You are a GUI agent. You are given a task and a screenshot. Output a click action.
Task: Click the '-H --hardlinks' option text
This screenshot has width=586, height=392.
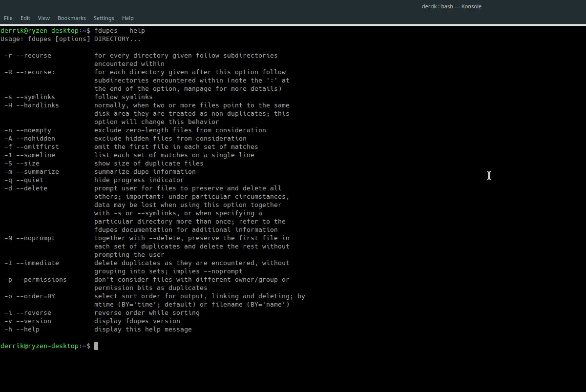click(32, 105)
